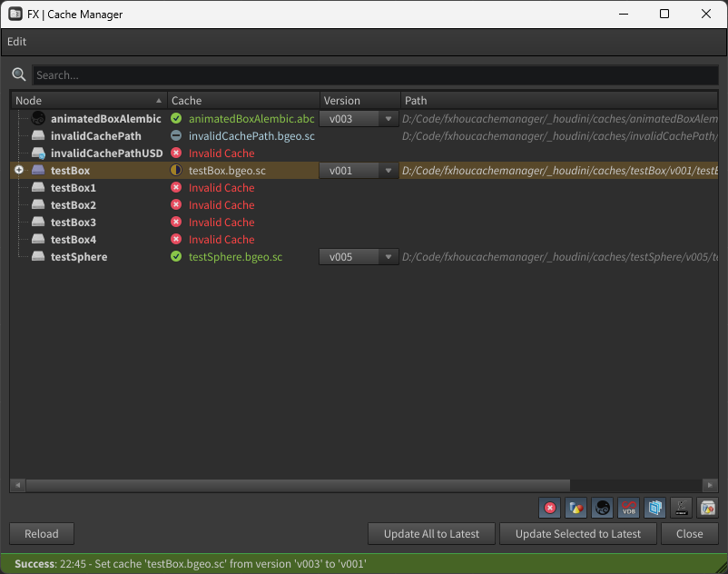
Task: Open the v003 version dropdown
Action: click(x=359, y=119)
